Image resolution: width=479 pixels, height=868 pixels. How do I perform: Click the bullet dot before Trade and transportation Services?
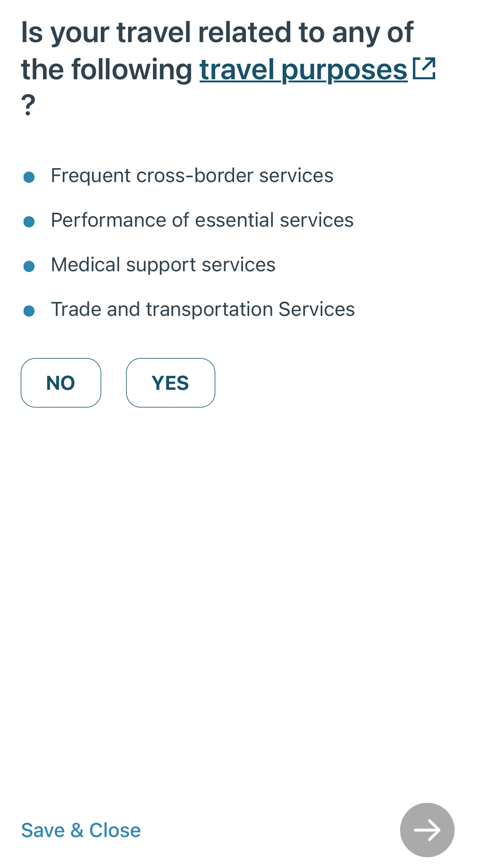pyautogui.click(x=29, y=311)
